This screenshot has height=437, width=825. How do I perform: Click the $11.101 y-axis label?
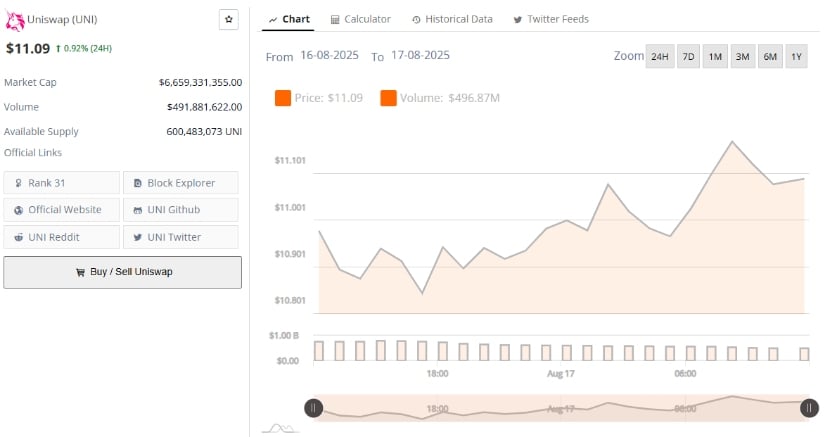tap(290, 160)
